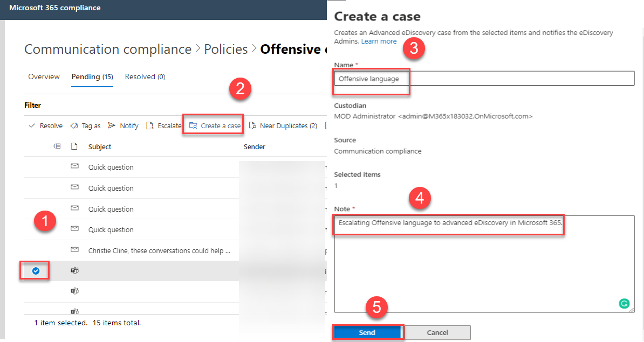Open Near Duplicates (2) view
644x342 pixels.
(283, 126)
